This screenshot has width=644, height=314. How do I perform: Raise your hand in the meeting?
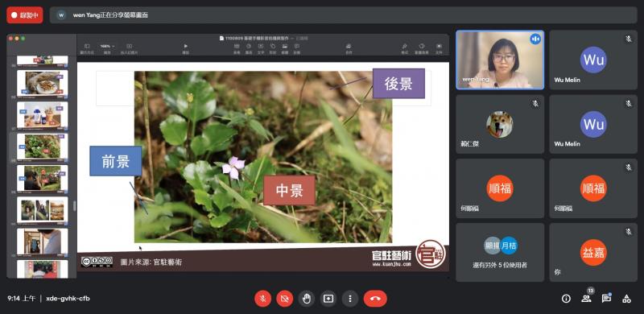point(306,299)
